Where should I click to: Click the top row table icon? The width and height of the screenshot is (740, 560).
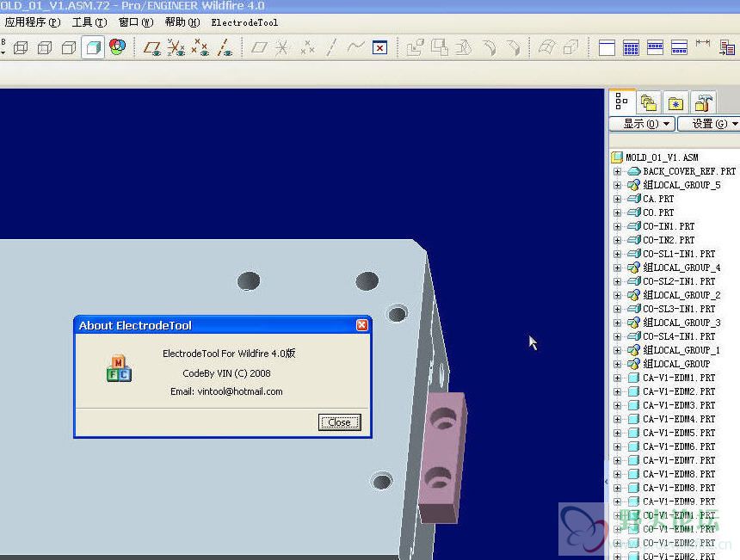coord(655,47)
